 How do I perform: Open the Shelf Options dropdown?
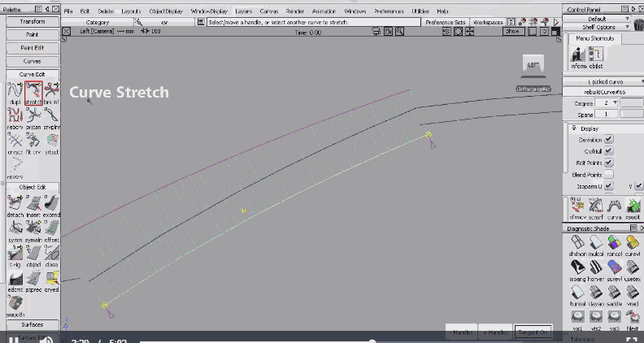596,27
